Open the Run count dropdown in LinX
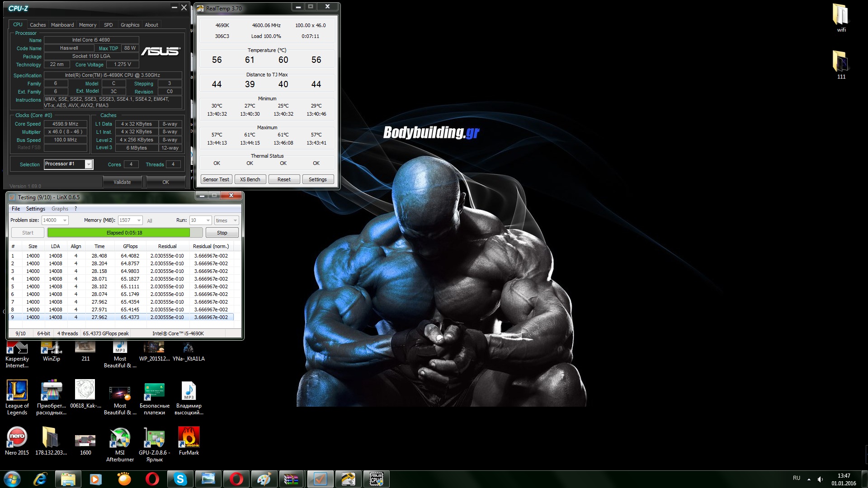This screenshot has height=488, width=868. pyautogui.click(x=208, y=221)
